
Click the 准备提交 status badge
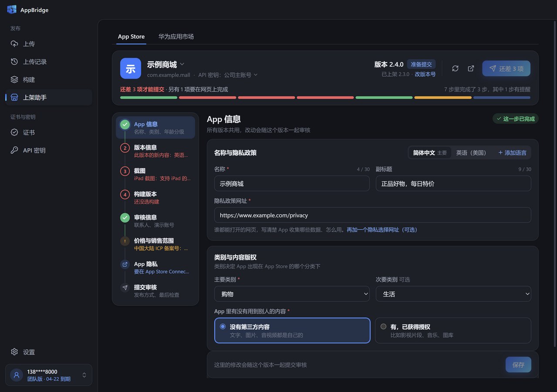click(421, 64)
